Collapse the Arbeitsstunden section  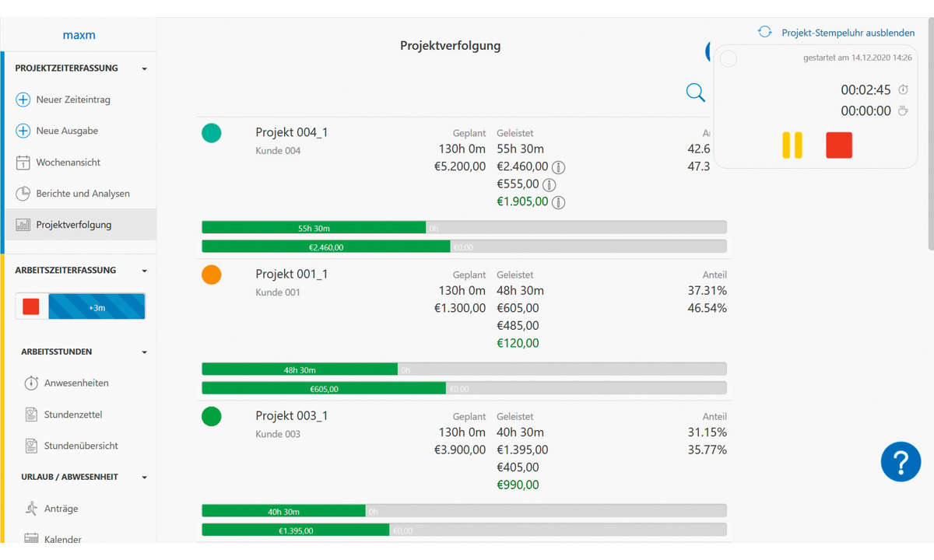tap(145, 352)
